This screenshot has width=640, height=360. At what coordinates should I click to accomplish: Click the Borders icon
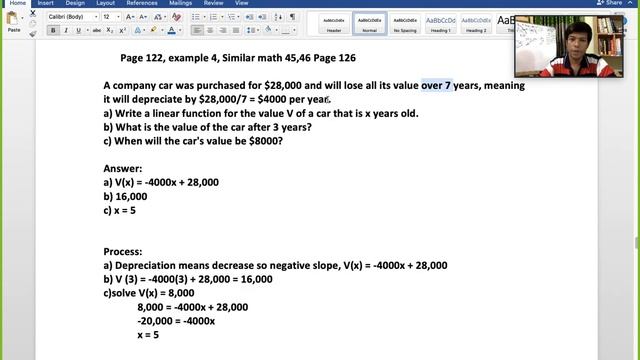(x=285, y=30)
